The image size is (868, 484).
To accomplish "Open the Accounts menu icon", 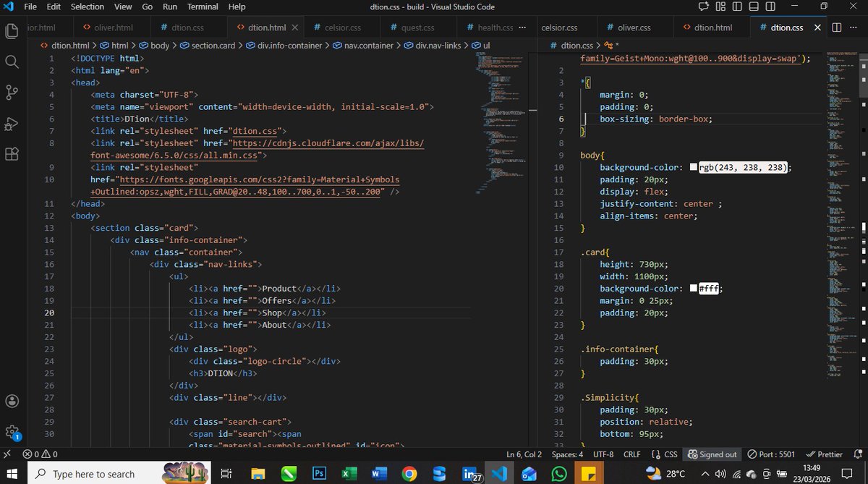I will (x=12, y=401).
